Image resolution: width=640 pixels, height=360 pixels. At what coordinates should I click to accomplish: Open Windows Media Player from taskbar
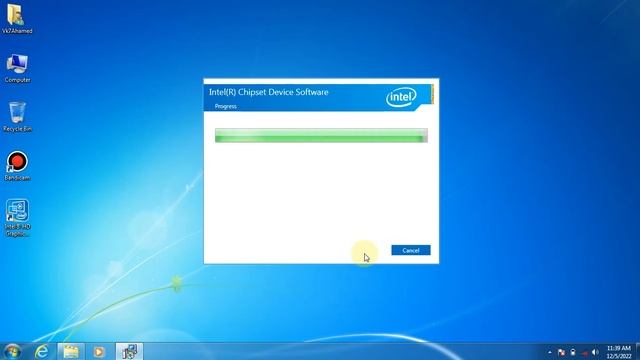point(98,351)
